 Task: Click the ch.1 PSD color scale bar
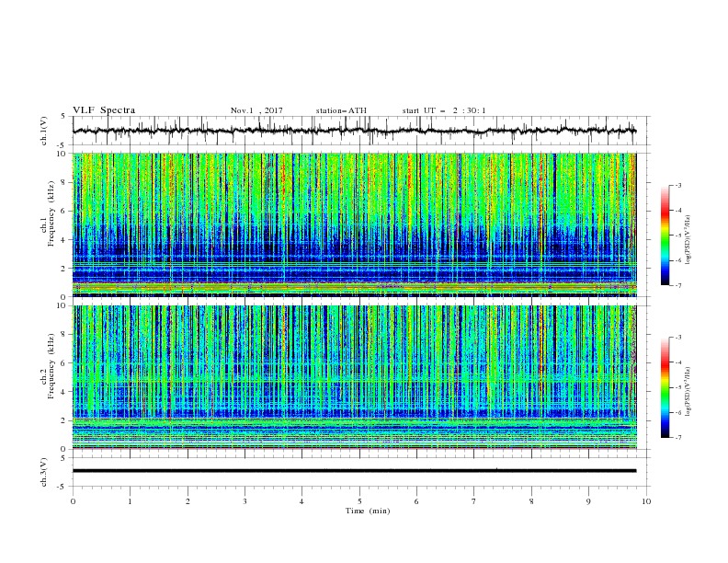(665, 236)
